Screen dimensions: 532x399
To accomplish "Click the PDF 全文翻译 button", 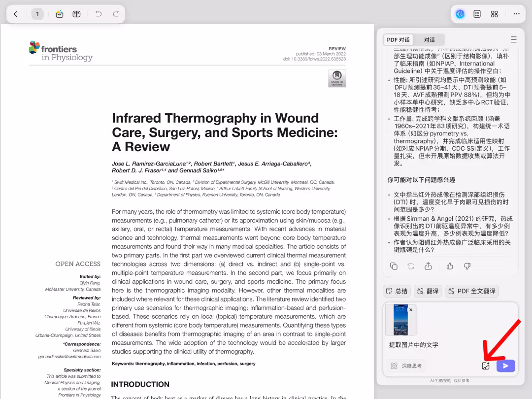I will [x=472, y=291].
